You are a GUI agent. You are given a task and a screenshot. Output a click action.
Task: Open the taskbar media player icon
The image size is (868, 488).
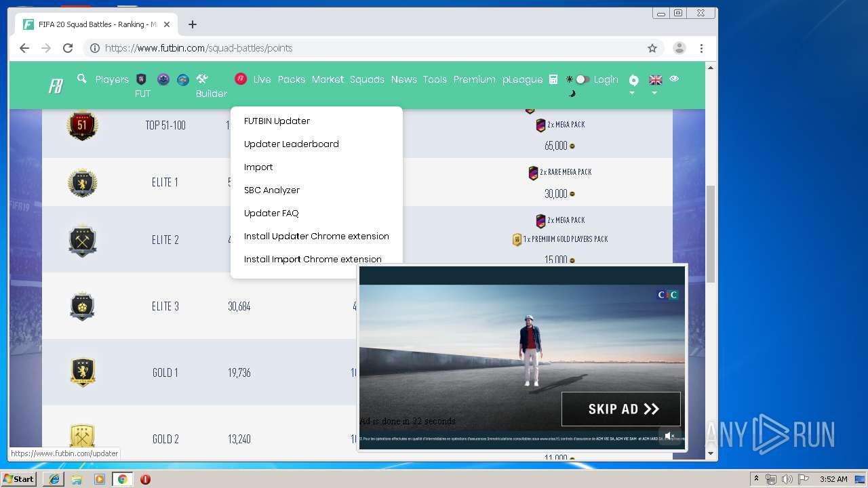(x=100, y=479)
